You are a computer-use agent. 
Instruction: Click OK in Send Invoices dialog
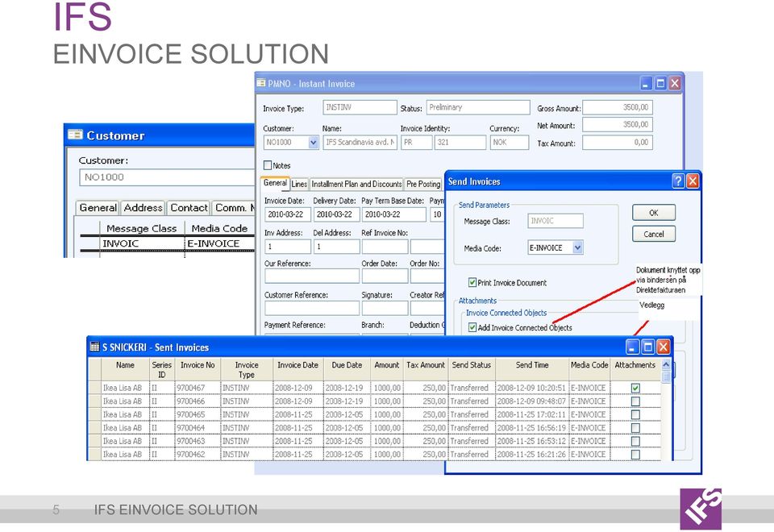[654, 213]
